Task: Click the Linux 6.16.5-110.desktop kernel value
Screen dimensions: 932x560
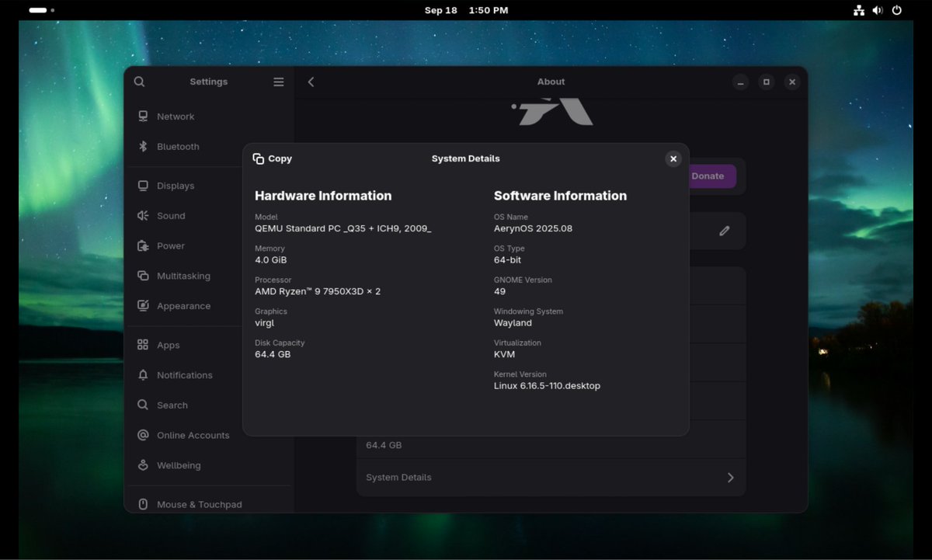Action: tap(547, 386)
